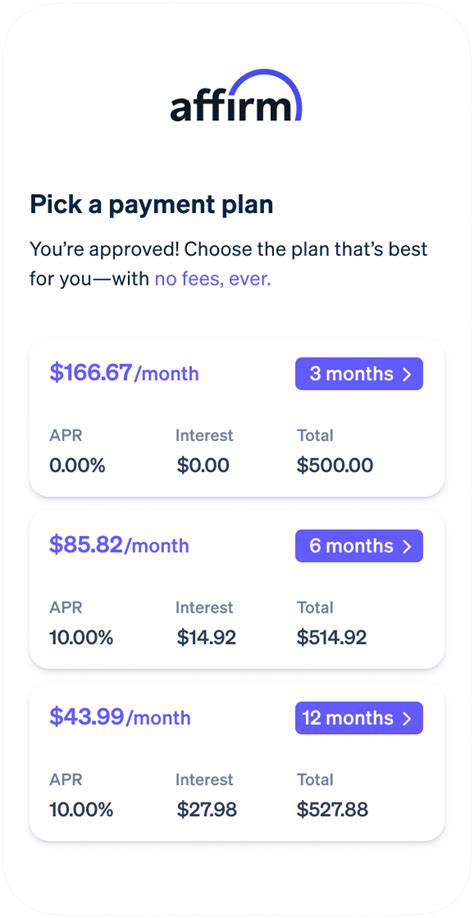
Task: Open the 'no fees, ever.' link
Action: (x=213, y=279)
